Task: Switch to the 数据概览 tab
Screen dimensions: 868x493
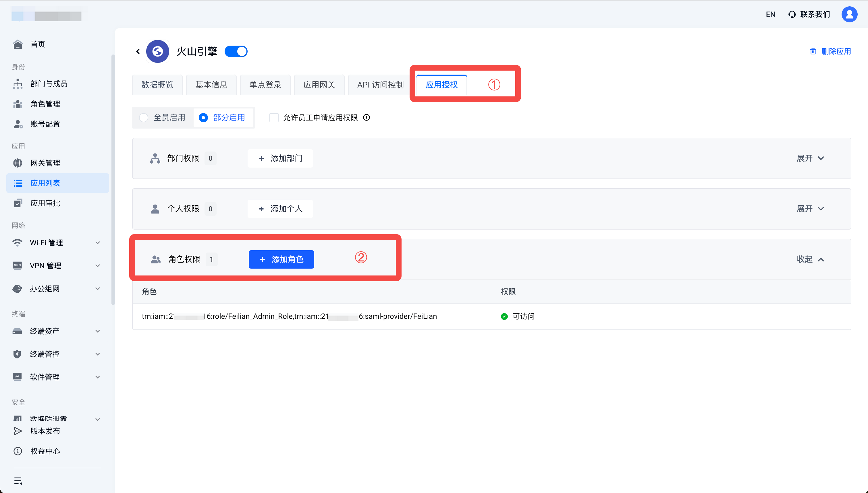Action: [157, 85]
